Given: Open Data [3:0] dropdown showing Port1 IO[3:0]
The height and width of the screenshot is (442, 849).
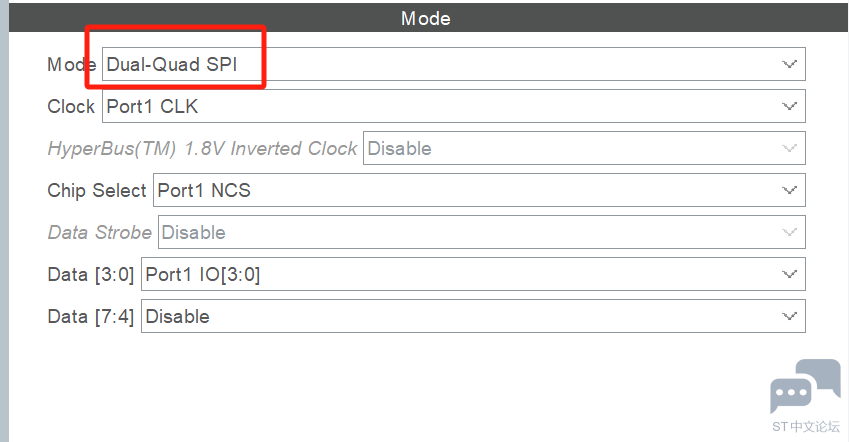Looking at the screenshot, I should [x=473, y=274].
